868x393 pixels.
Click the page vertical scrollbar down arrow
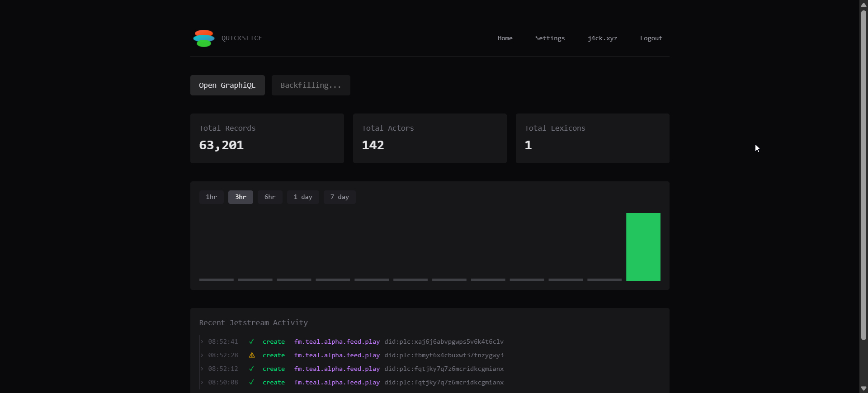(863, 388)
